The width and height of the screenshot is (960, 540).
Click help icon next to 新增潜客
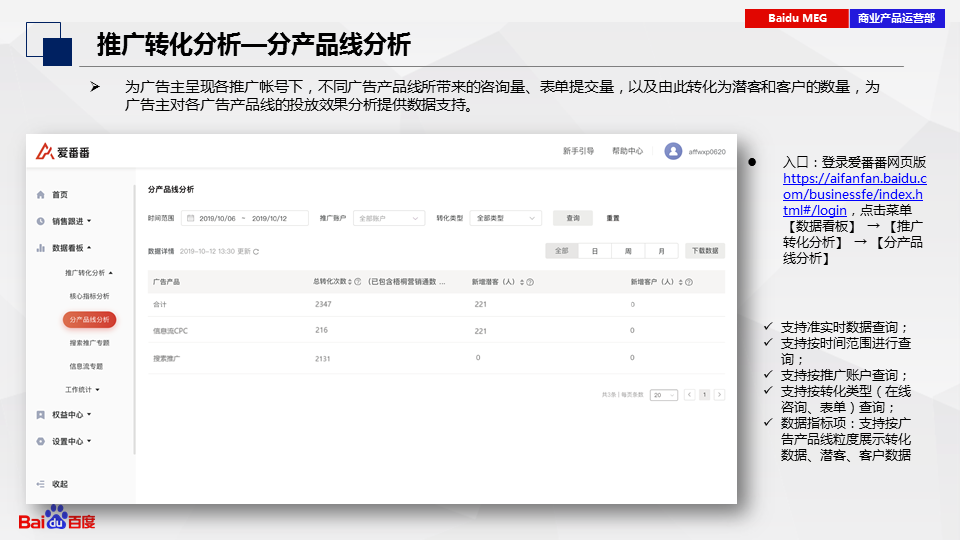[x=529, y=282]
